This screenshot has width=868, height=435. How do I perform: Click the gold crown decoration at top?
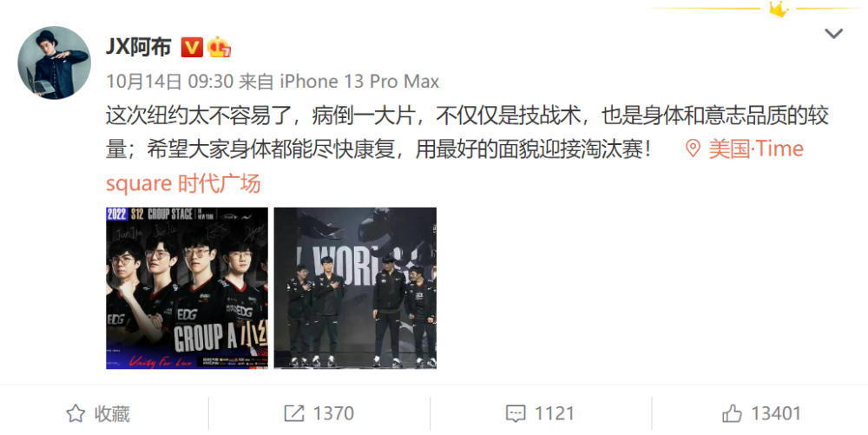pos(779,9)
